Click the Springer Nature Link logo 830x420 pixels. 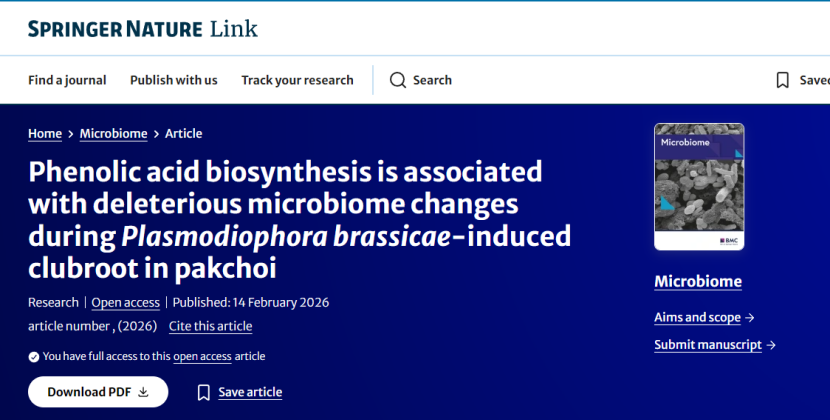(x=143, y=29)
